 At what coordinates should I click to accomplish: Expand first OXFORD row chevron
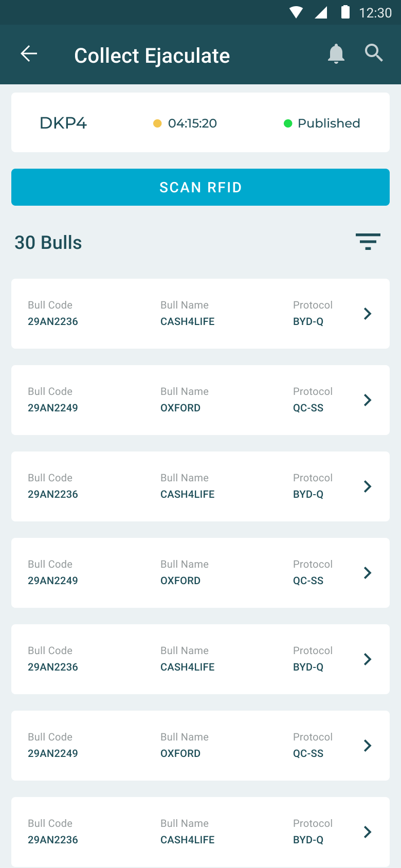[x=368, y=400]
